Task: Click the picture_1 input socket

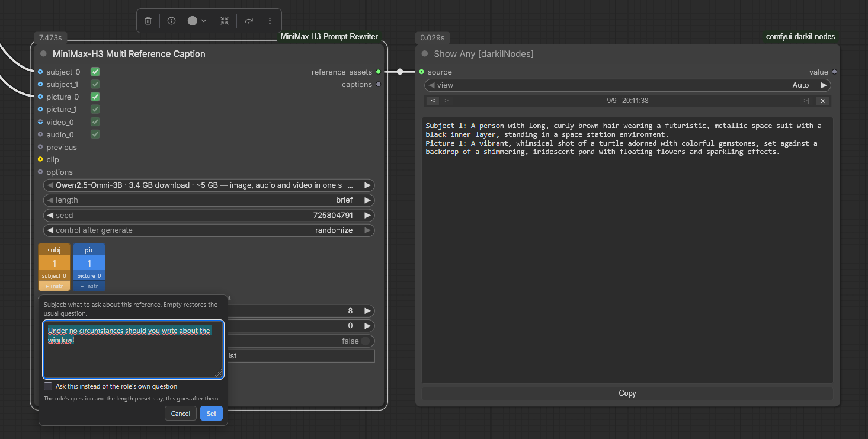Action: point(40,109)
